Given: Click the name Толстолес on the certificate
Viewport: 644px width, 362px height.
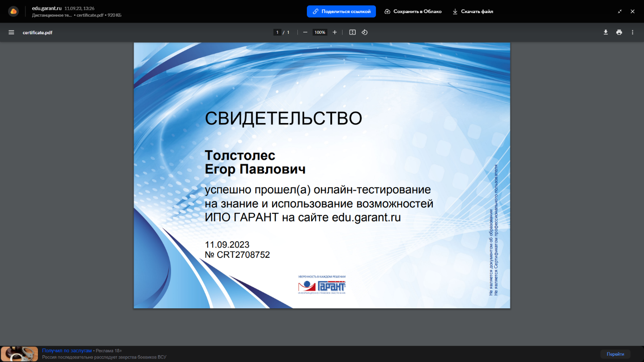Looking at the screenshot, I should pos(240,155).
